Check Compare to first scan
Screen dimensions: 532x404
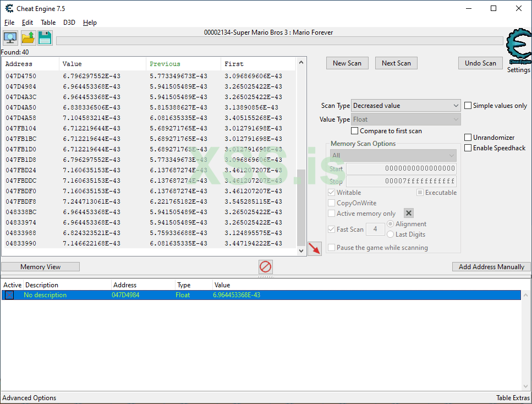tap(354, 130)
